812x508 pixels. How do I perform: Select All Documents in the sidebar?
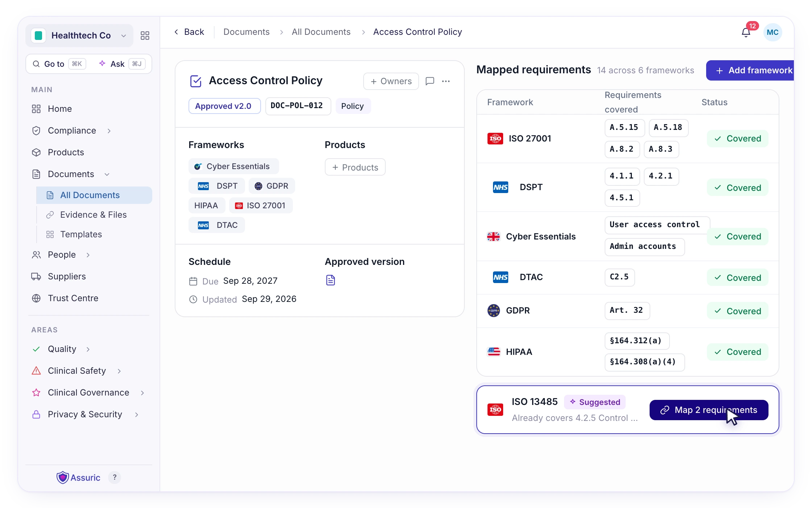(94, 195)
